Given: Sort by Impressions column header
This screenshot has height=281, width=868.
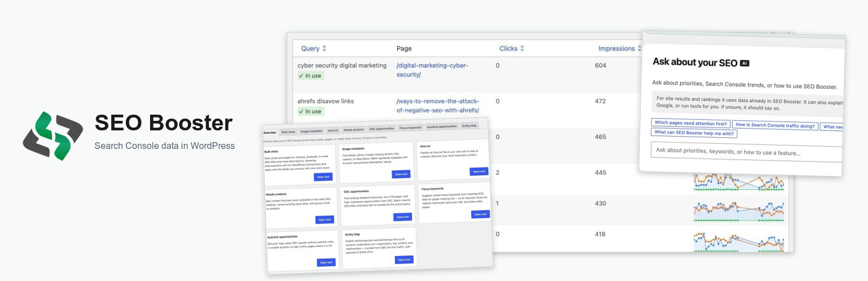Looking at the screenshot, I should point(620,48).
